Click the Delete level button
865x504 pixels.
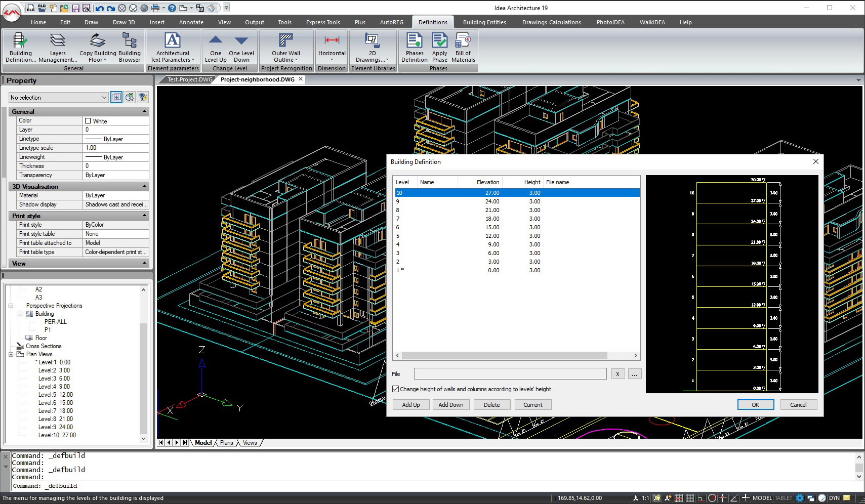[491, 405]
